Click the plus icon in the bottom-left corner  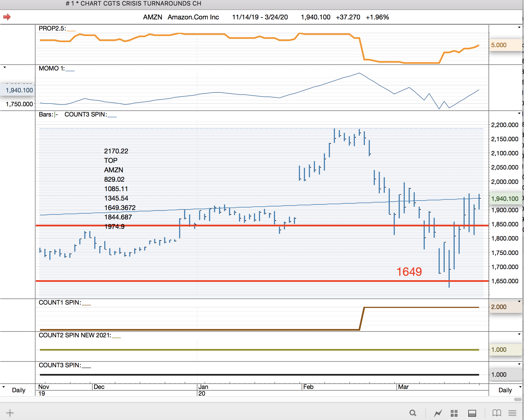point(10,413)
